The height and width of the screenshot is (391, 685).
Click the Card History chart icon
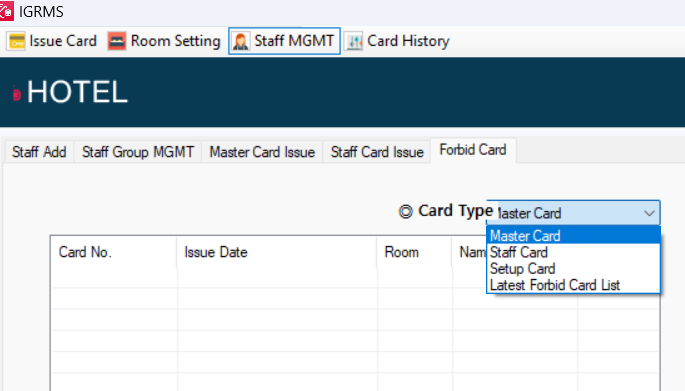click(x=354, y=42)
